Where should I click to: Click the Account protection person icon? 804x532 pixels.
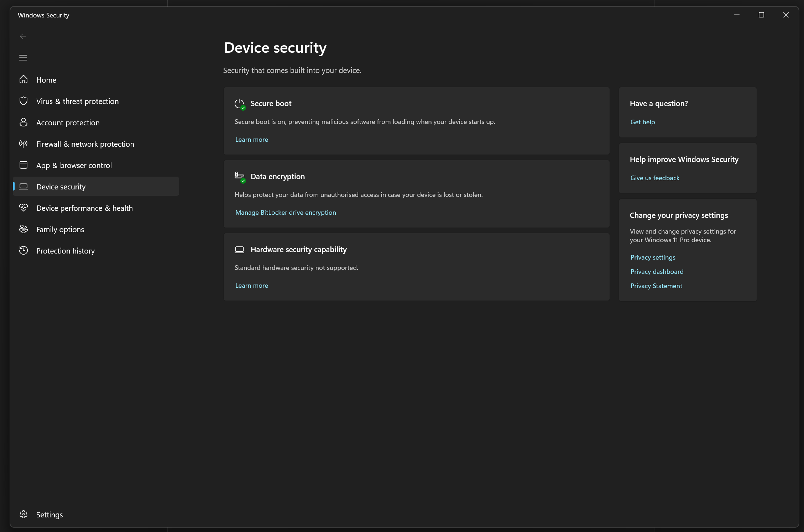tap(24, 122)
